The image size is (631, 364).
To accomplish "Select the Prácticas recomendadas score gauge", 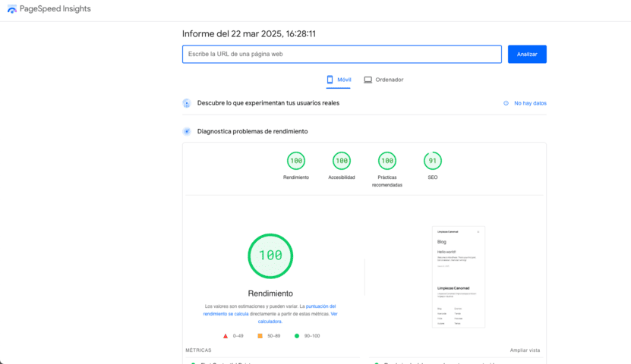I will (387, 161).
